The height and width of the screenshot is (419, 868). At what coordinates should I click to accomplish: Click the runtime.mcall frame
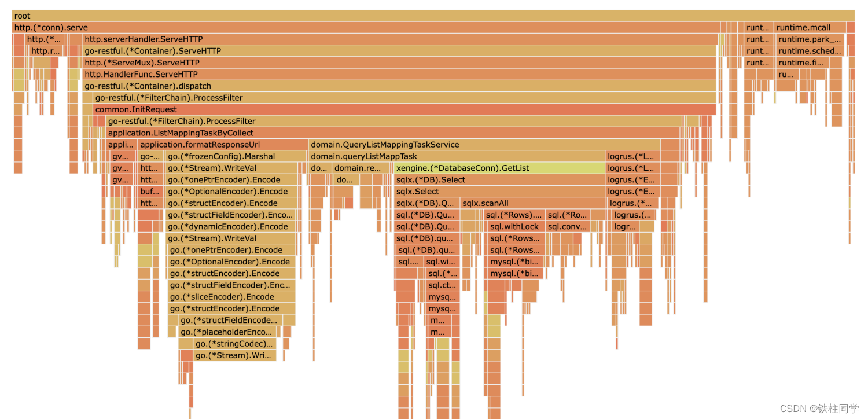click(x=810, y=27)
